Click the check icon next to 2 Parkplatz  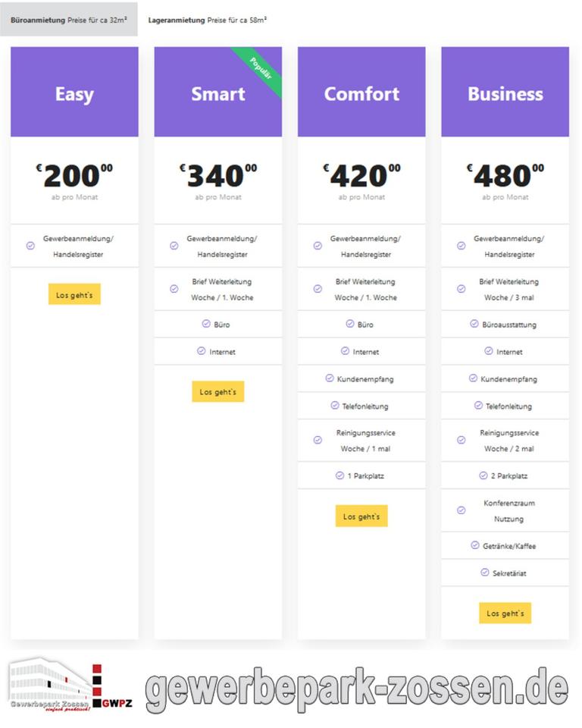tap(483, 475)
